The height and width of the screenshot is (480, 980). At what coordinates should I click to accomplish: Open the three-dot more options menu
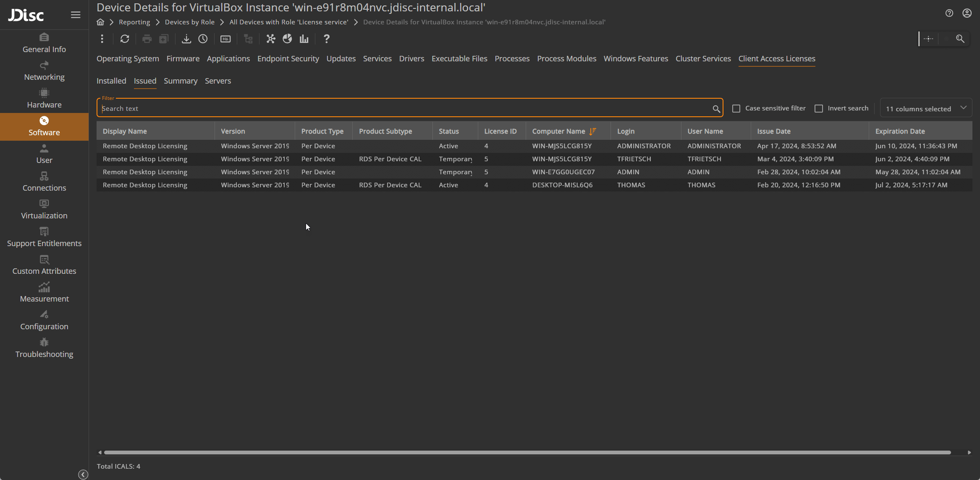[x=102, y=39]
